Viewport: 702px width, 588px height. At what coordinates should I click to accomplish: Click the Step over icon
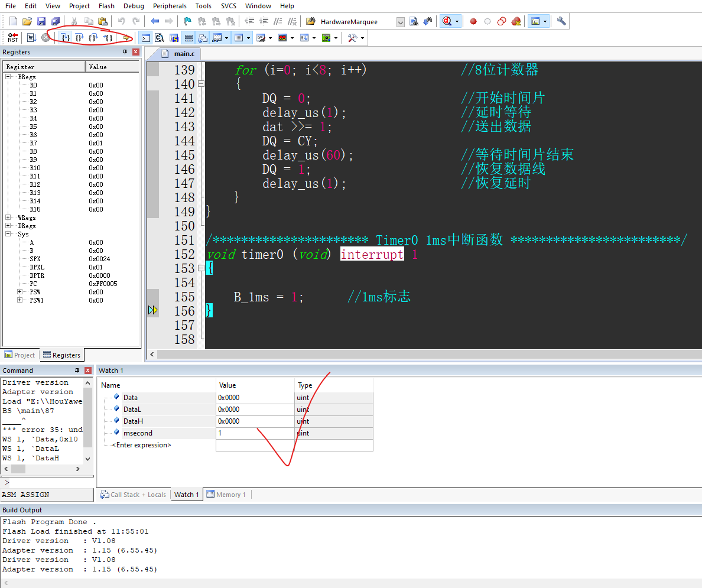pyautogui.click(x=79, y=38)
